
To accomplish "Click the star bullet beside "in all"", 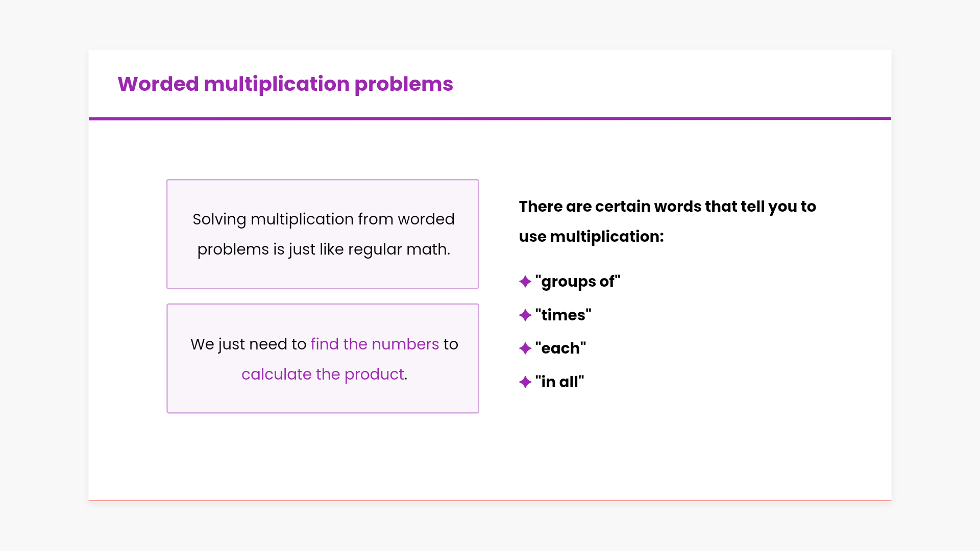I will click(x=525, y=382).
